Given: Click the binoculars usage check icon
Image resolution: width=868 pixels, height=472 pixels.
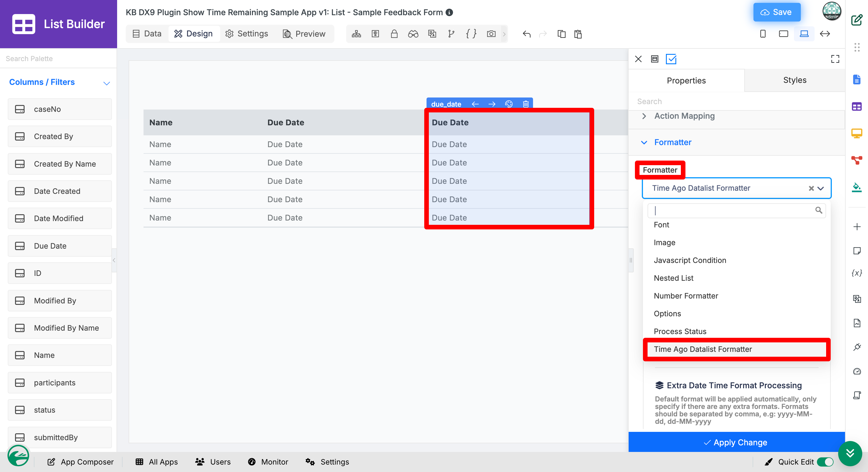Looking at the screenshot, I should [413, 34].
